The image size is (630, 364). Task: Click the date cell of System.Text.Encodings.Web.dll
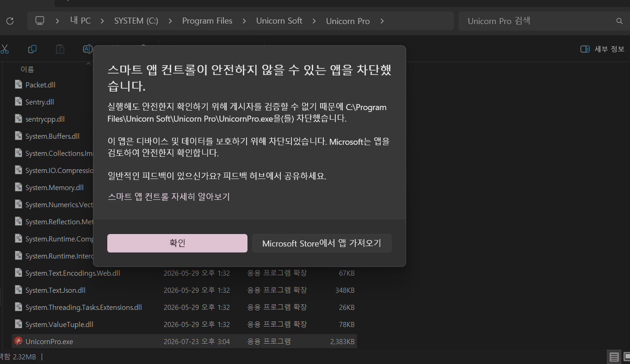point(197,273)
